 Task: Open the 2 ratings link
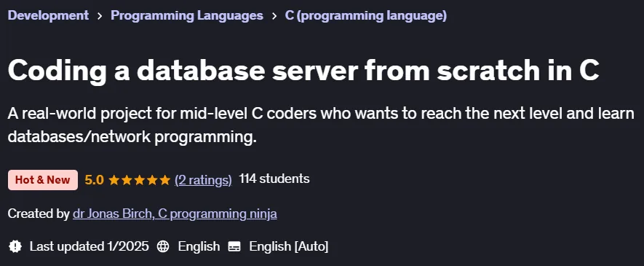pos(203,180)
